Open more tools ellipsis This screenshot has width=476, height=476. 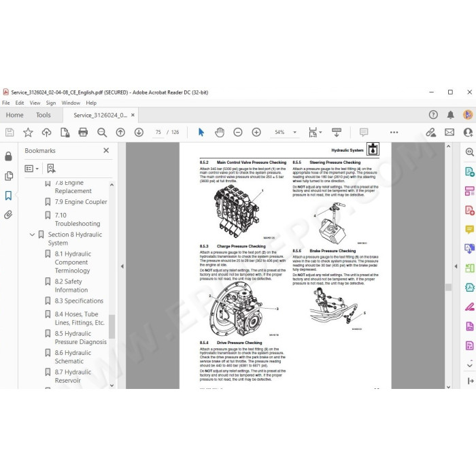coord(394,133)
